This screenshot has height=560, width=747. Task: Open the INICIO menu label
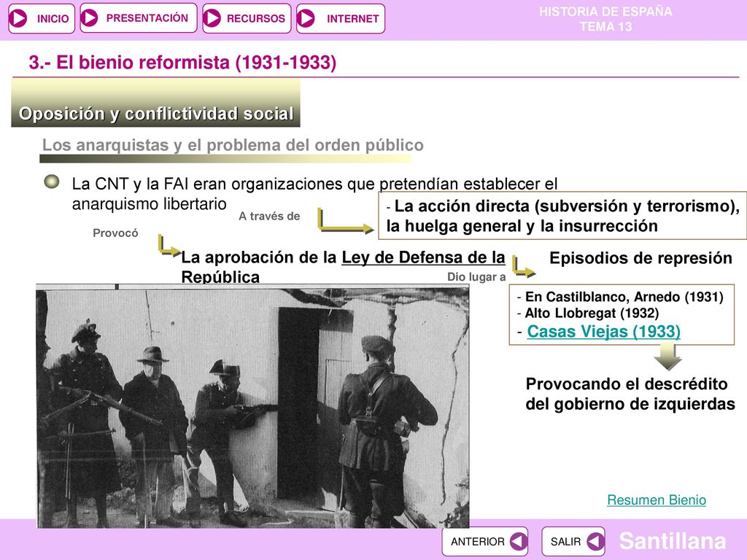[x=53, y=18]
